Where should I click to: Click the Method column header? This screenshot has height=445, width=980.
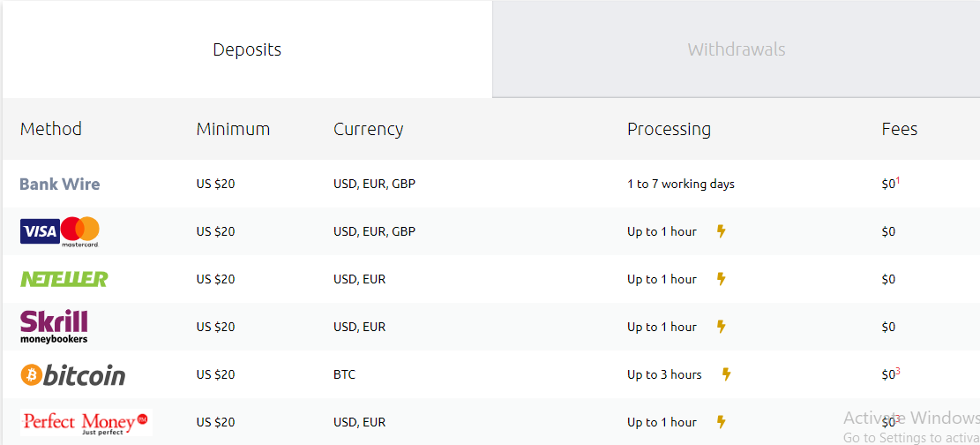50,130
